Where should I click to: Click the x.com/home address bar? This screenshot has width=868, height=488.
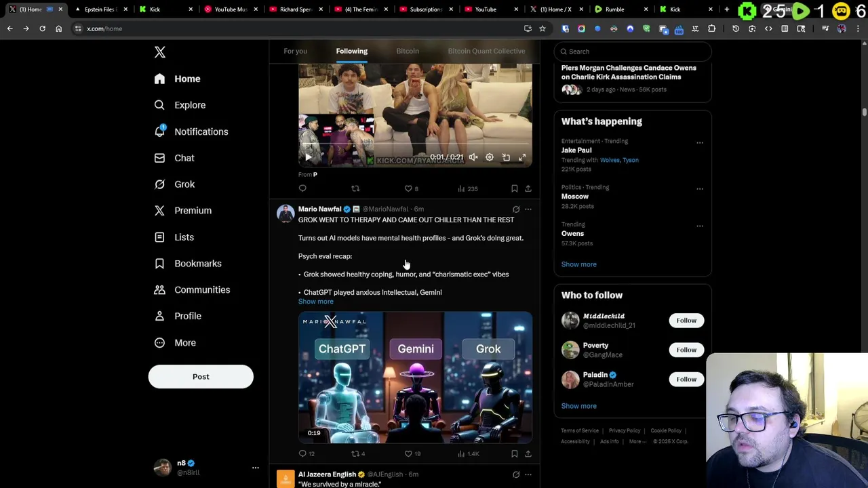(x=298, y=28)
